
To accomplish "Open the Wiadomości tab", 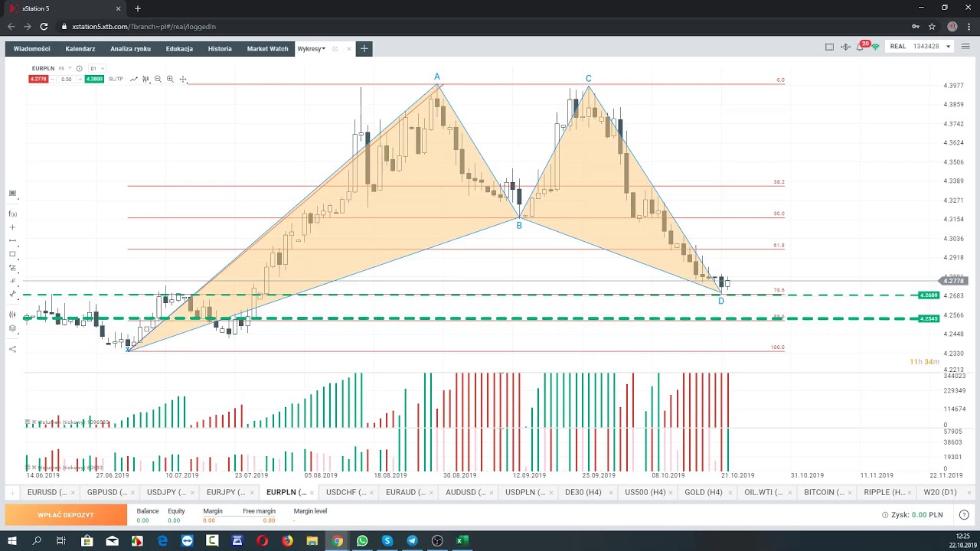I will coord(31,48).
